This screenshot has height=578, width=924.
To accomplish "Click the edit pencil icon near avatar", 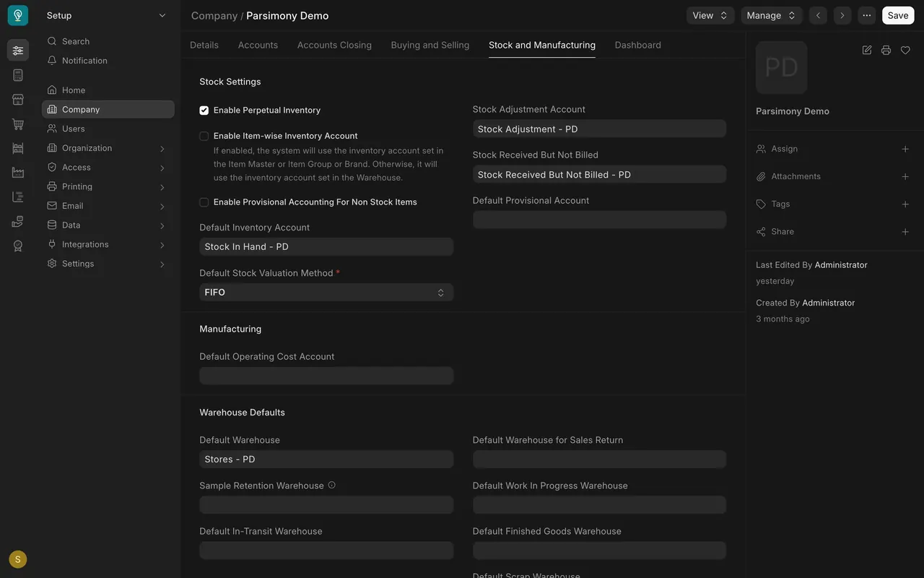I will point(867,50).
